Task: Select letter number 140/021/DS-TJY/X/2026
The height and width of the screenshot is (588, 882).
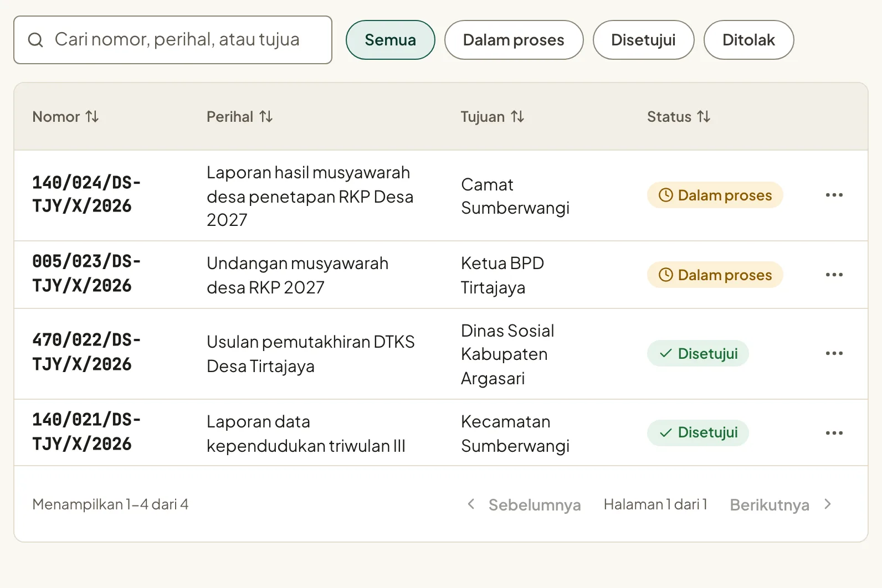Action: click(x=86, y=432)
